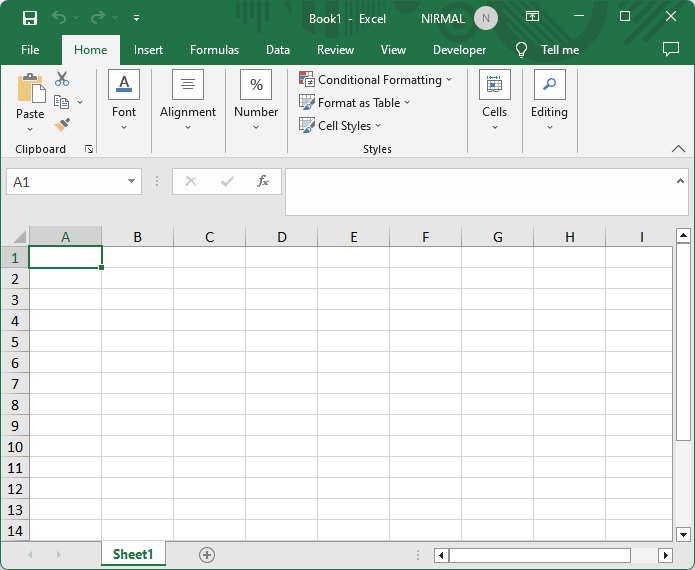Click the vertical scrollbar thumb
The image size is (695, 570).
(x=683, y=342)
